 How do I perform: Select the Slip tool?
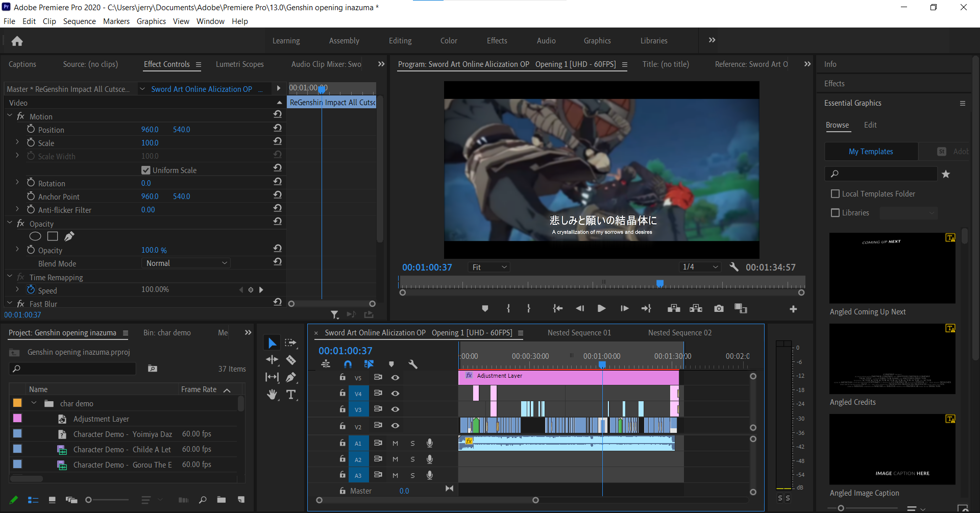click(272, 377)
